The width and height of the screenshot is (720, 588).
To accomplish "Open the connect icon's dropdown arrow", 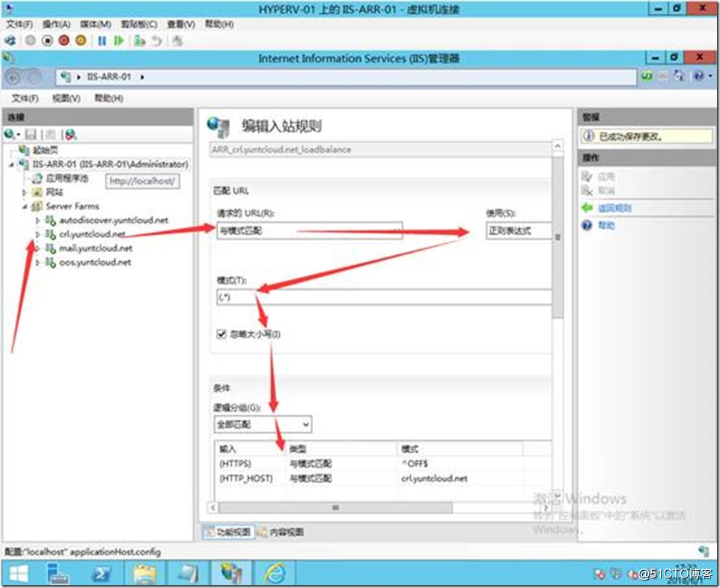I will coord(18,135).
